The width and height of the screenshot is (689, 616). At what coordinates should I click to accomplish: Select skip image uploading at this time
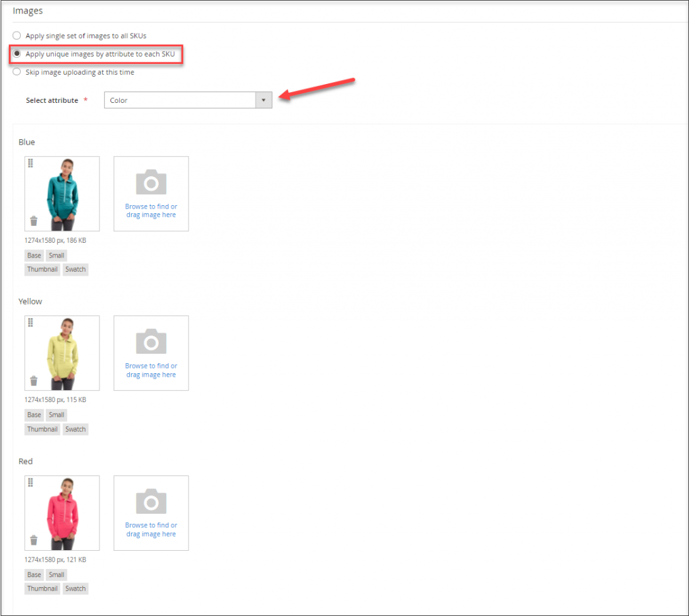[16, 71]
